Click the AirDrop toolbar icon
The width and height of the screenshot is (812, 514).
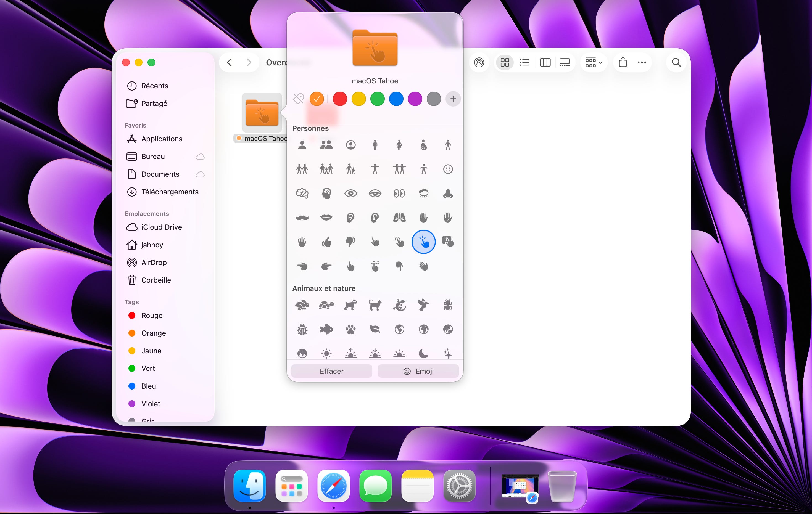[x=479, y=62]
